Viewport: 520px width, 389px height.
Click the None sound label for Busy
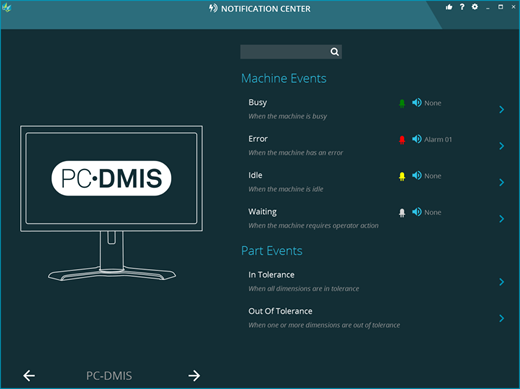433,103
